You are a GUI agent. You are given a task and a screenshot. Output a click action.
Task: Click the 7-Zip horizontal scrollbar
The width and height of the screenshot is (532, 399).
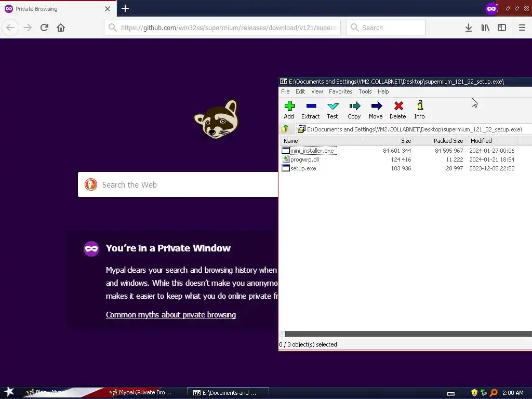(x=408, y=334)
